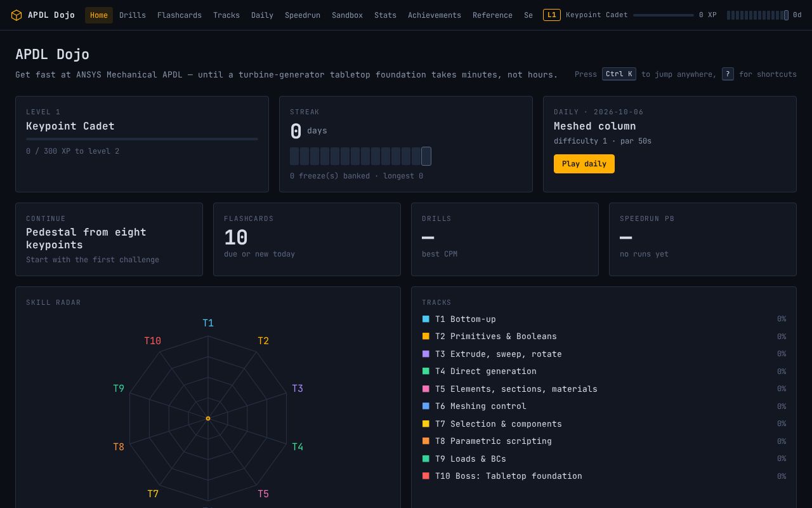Click the green T4 Direct generation swatch
The image size is (812, 508).
click(426, 371)
